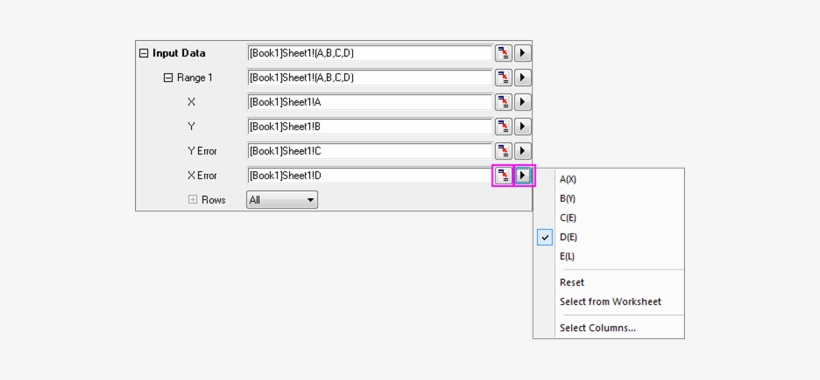
Task: Click range selector icon in X row
Action: [504, 102]
